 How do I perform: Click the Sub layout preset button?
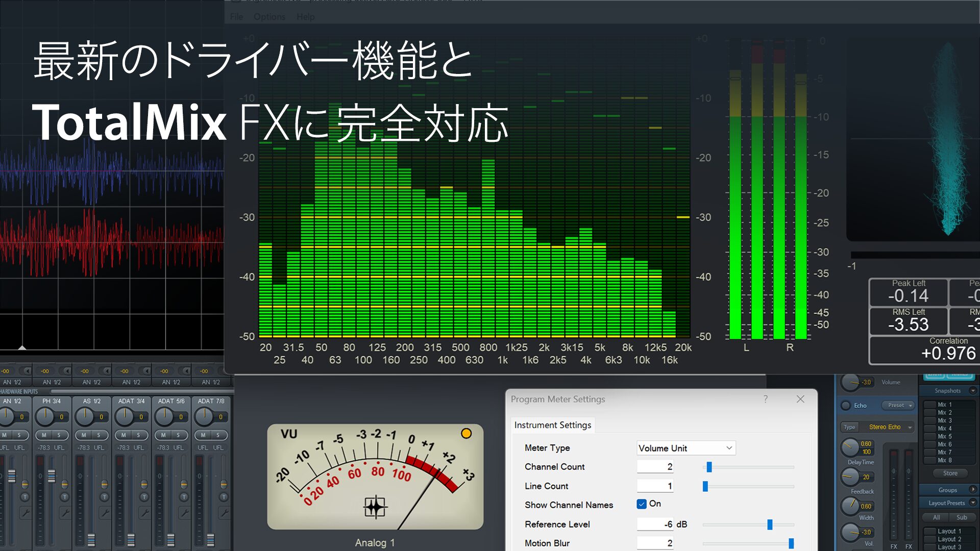click(x=961, y=517)
